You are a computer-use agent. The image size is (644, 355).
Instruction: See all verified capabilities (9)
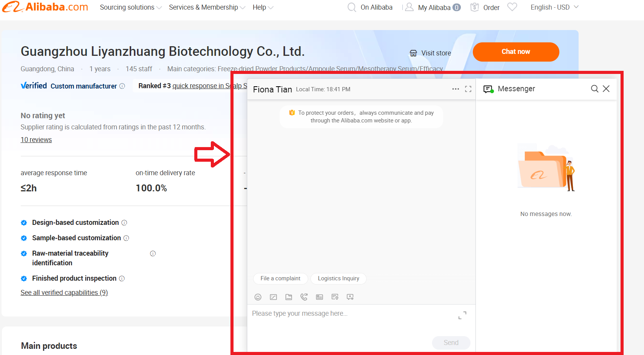(x=64, y=293)
